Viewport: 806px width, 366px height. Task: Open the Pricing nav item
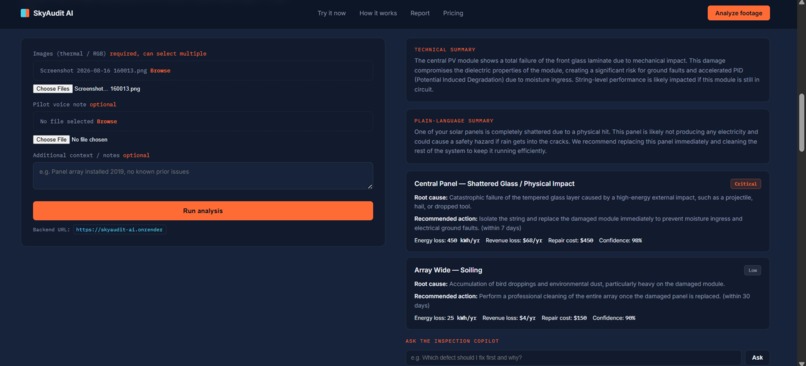[x=453, y=13]
